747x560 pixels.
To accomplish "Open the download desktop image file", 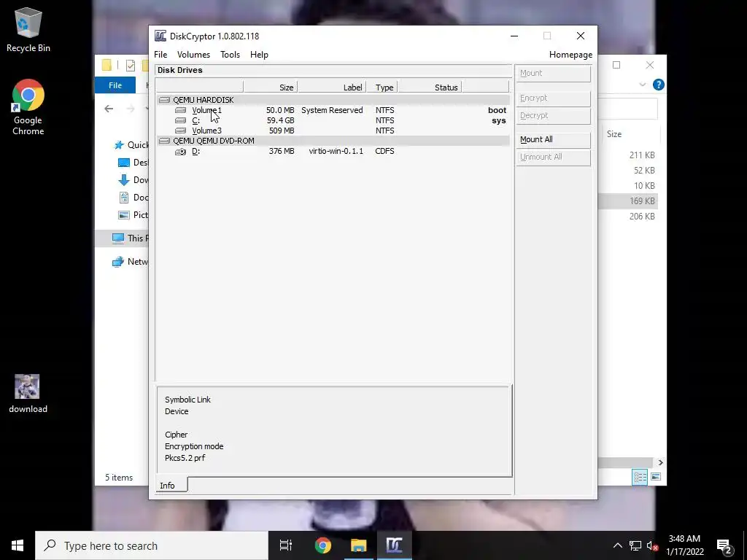I will [x=28, y=393].
